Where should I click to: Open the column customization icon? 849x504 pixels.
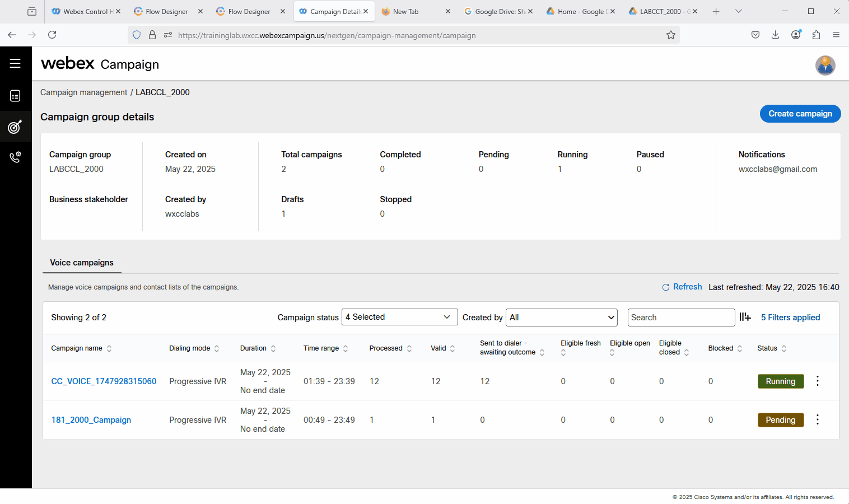(x=745, y=317)
